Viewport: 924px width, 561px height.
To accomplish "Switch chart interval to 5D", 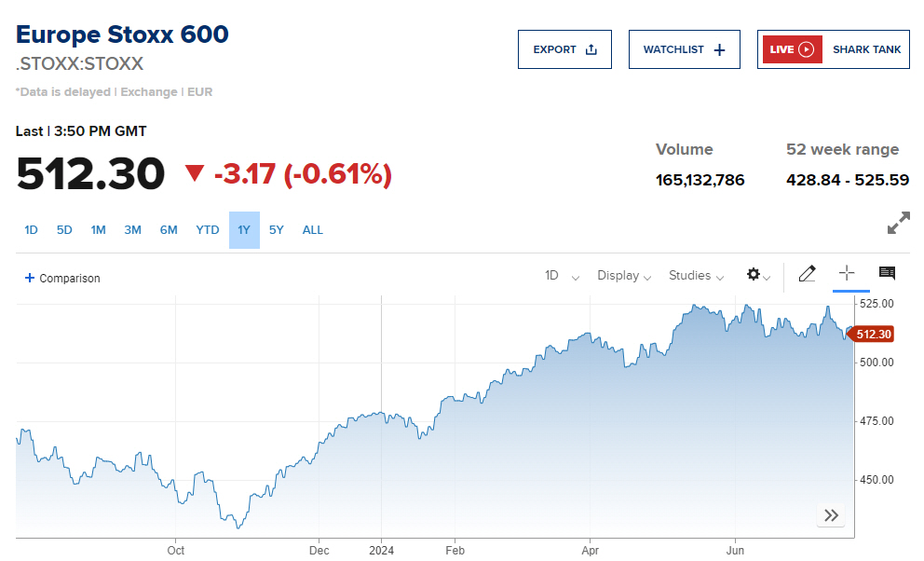I will click(64, 229).
